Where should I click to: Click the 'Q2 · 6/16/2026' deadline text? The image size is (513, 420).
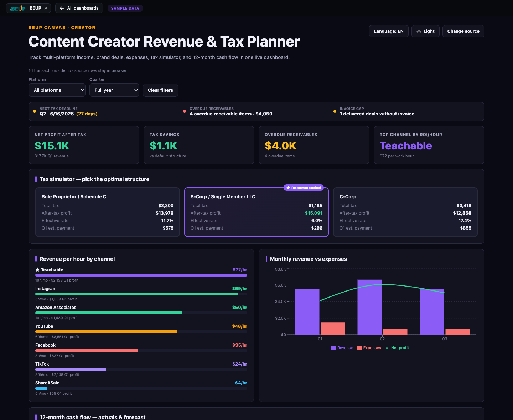(x=57, y=114)
